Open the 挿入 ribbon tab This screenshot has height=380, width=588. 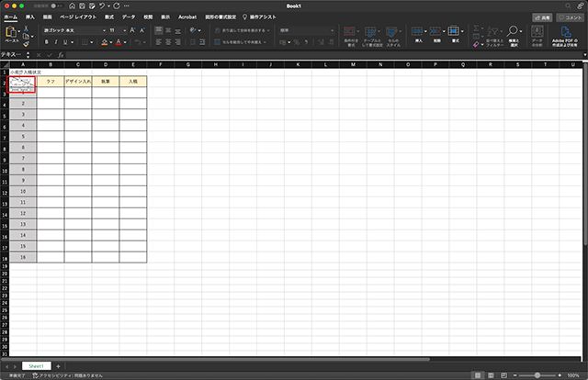(x=30, y=17)
